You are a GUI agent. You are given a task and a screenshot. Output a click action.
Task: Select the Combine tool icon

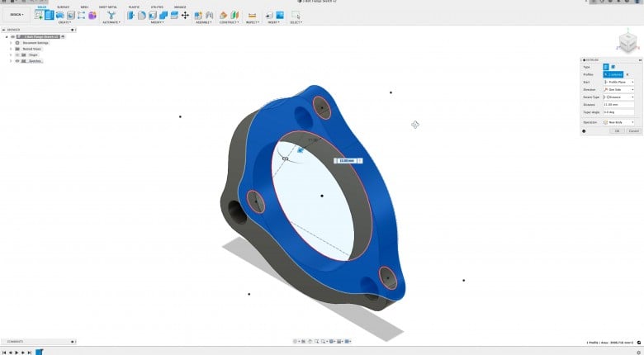(163, 15)
